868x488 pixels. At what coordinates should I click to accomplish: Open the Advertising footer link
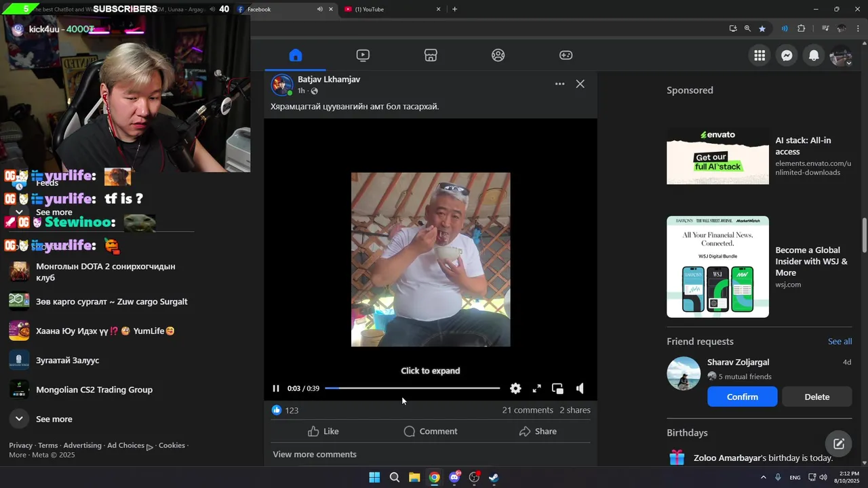point(82,445)
